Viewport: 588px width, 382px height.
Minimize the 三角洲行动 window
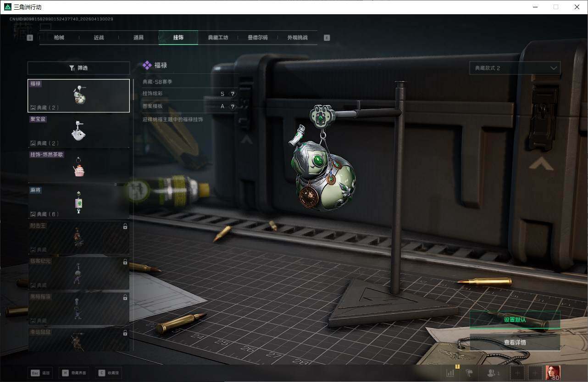click(535, 7)
